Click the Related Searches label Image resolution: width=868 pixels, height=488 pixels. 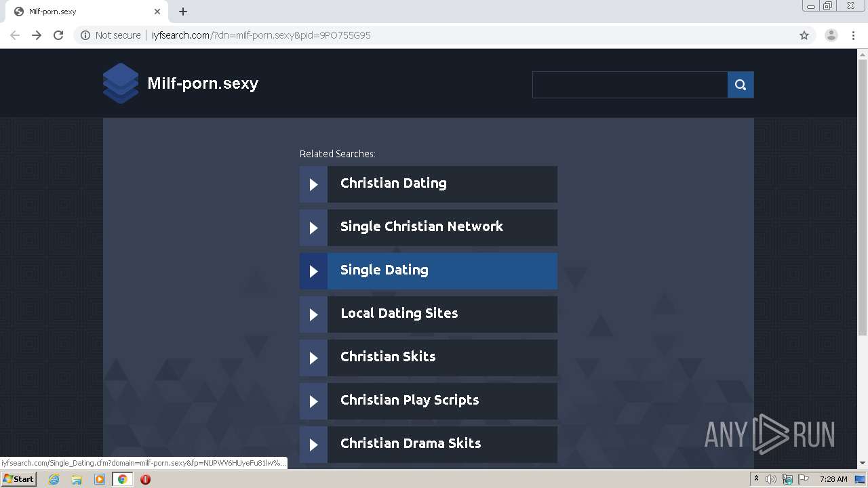point(338,154)
